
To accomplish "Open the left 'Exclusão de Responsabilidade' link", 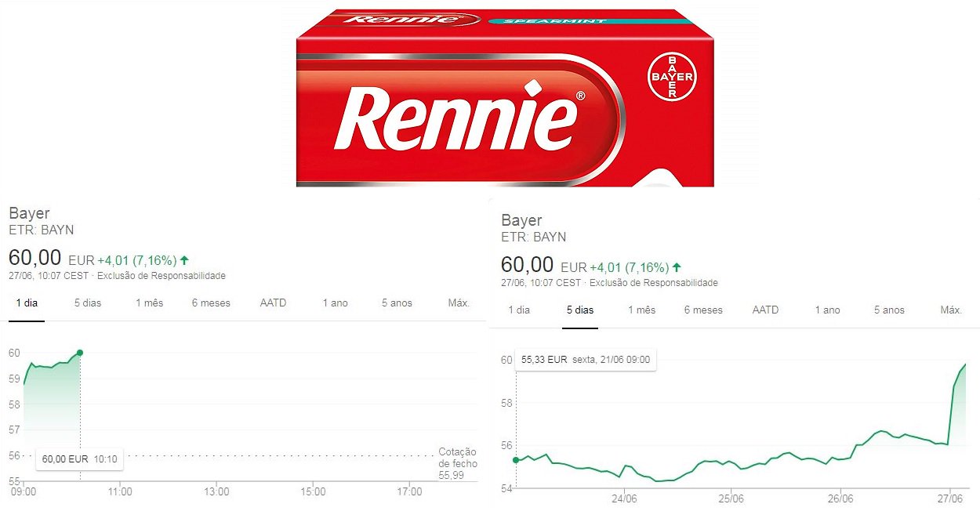I will [x=162, y=276].
